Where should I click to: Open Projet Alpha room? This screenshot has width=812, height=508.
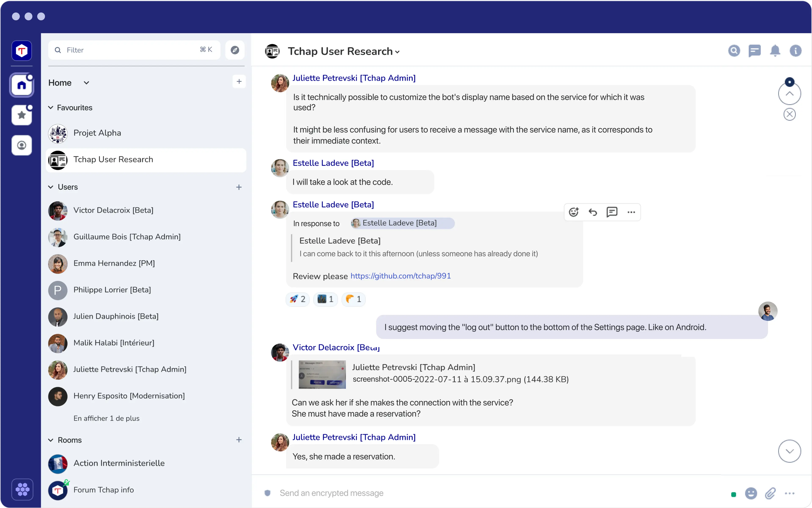pyautogui.click(x=97, y=133)
